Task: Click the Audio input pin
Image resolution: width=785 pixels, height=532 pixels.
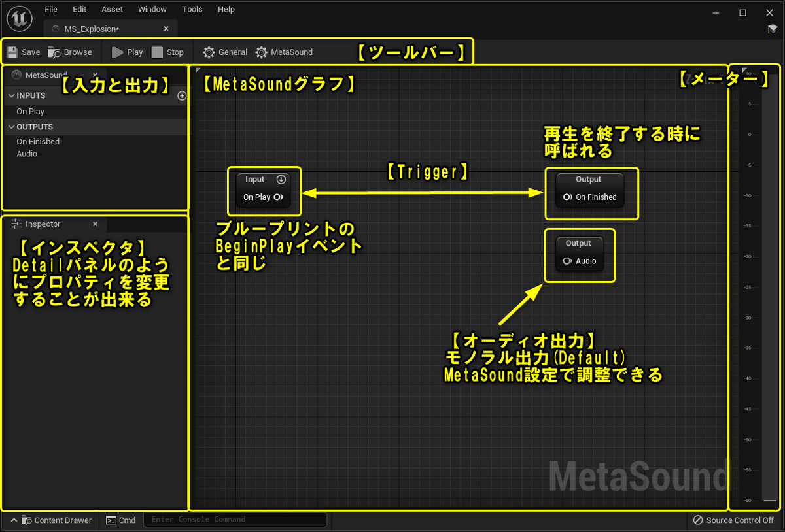Action: [567, 261]
